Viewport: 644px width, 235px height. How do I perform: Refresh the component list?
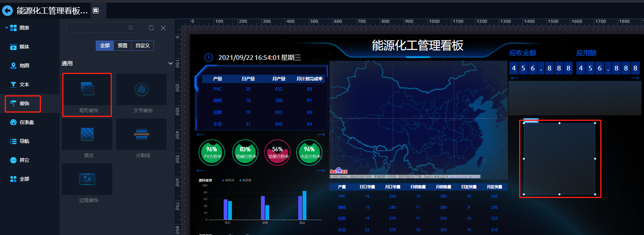151,28
